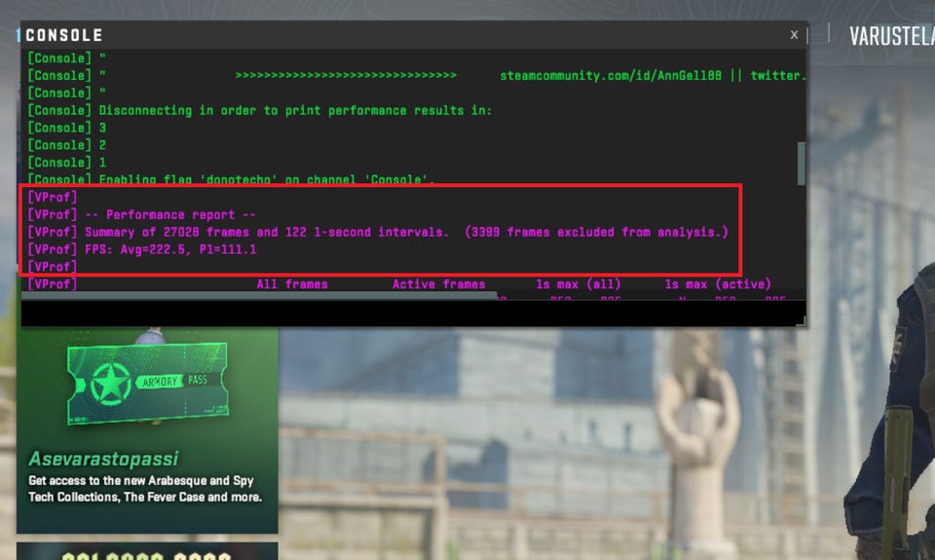Click the console's horizontal scrollbar

click(x=259, y=295)
